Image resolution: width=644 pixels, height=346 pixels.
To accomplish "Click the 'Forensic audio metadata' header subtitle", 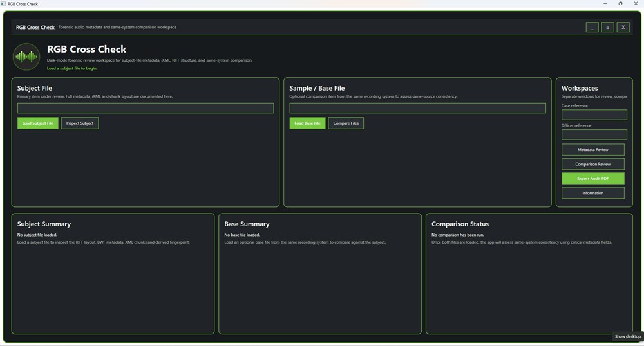I will tap(117, 27).
